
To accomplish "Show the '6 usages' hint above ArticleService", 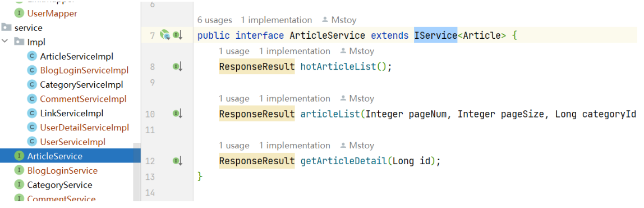I will (x=214, y=20).
